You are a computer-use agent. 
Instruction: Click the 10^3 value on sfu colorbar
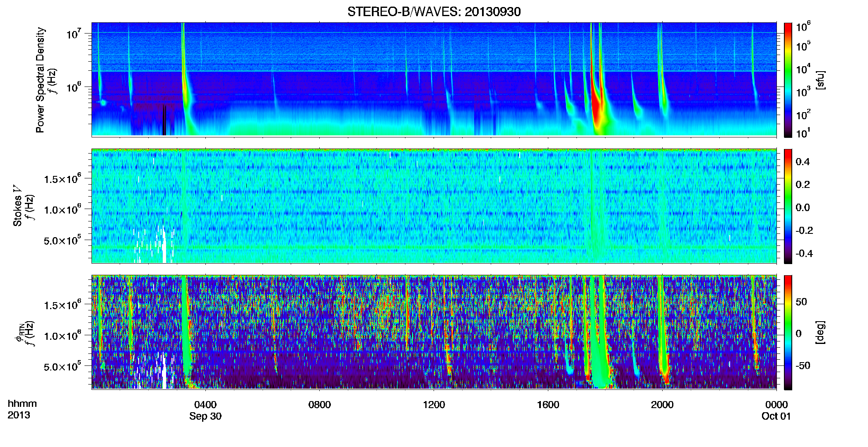coord(803,91)
